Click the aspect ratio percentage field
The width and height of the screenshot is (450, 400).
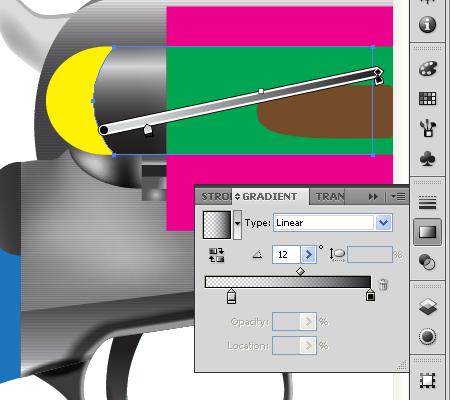coord(370,255)
